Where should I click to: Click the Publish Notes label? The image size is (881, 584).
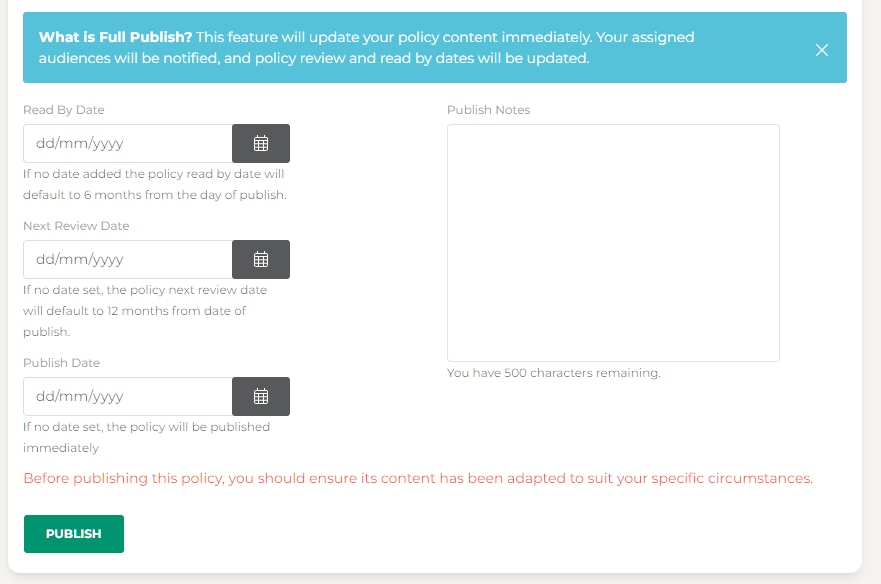tap(488, 110)
